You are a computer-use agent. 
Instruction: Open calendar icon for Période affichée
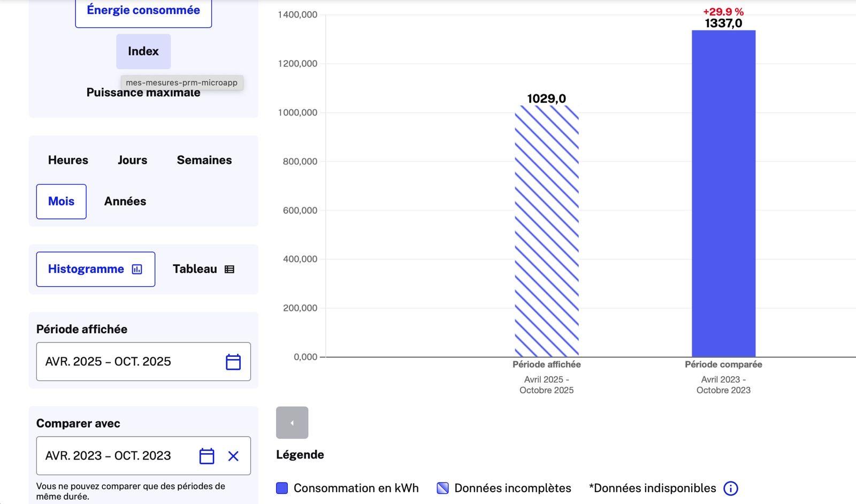[233, 362]
